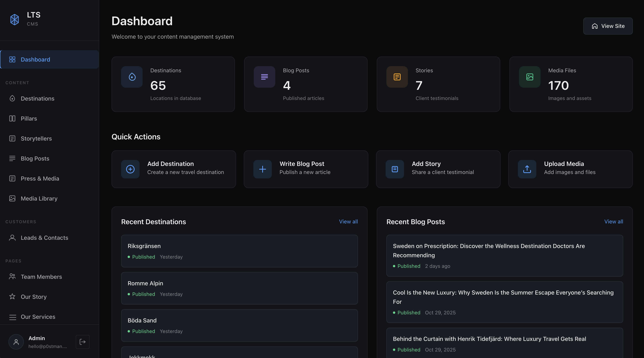
Task: Click the Add Destination plus-circle icon
Action: coord(130,169)
